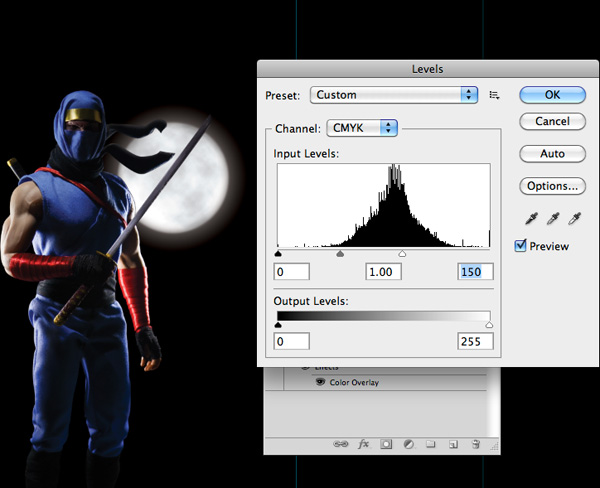Image resolution: width=600 pixels, height=488 pixels.
Task: Click the input white point slider
Action: (402, 253)
